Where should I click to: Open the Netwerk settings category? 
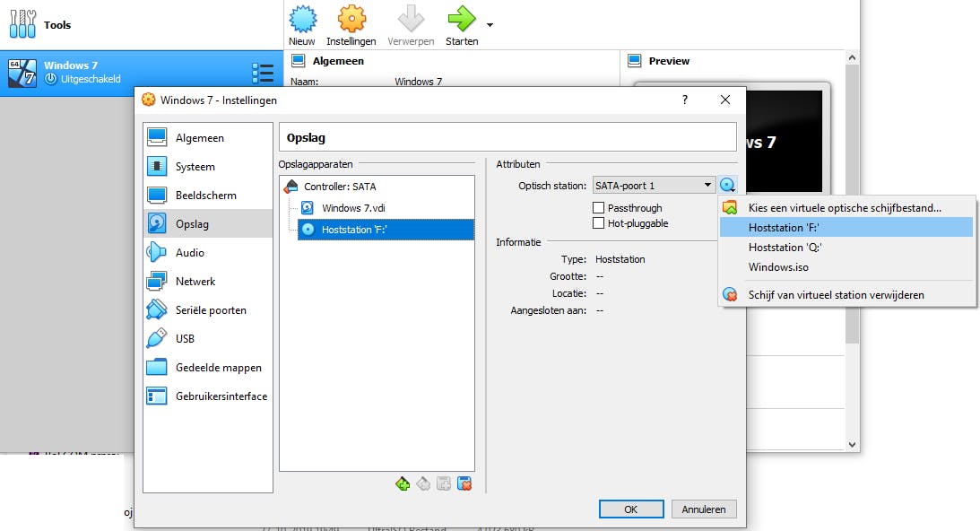(207, 282)
